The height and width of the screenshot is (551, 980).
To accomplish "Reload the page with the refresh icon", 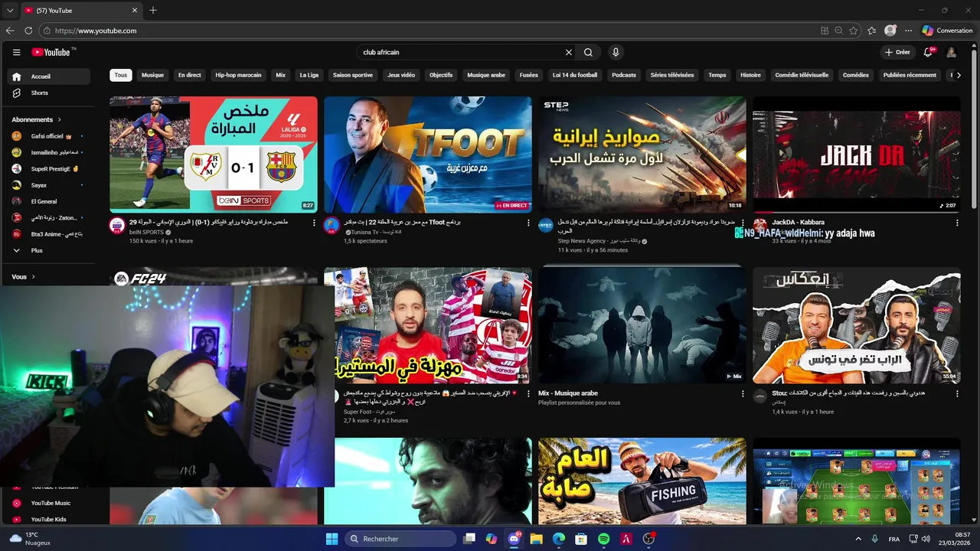I will coord(28,31).
